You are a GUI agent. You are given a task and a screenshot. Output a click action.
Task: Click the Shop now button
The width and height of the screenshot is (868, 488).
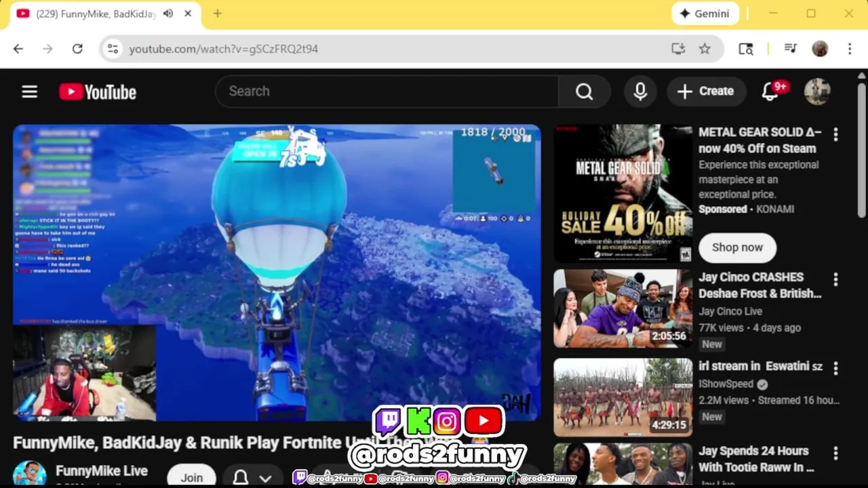(x=737, y=247)
